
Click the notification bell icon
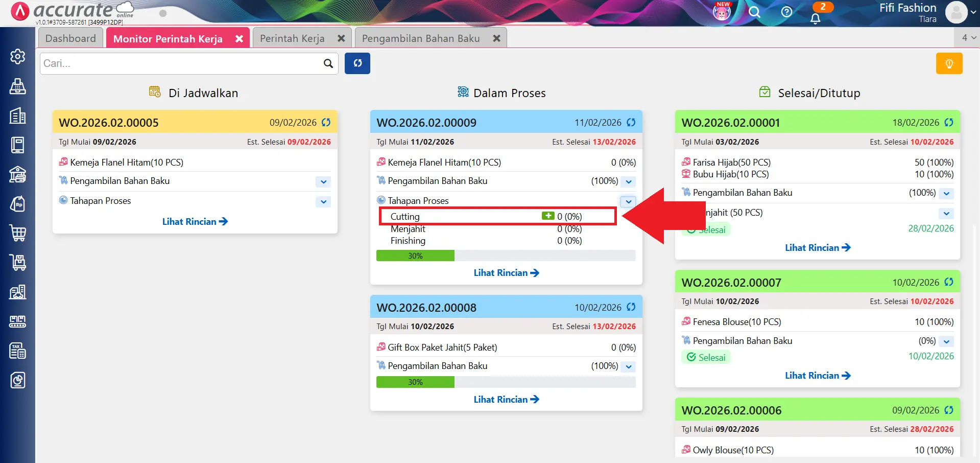point(815,18)
